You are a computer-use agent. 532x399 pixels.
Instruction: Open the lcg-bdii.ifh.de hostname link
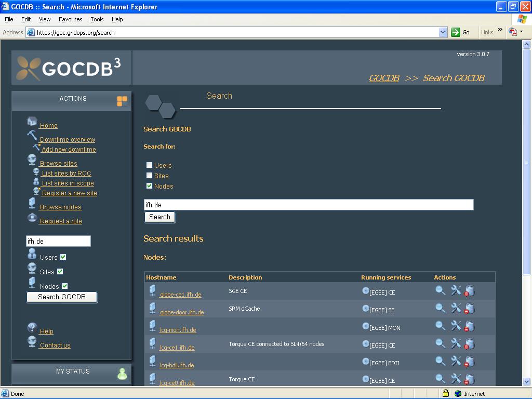click(177, 365)
